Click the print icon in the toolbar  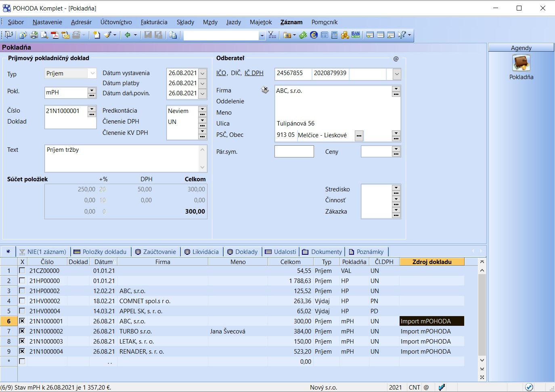click(34, 35)
